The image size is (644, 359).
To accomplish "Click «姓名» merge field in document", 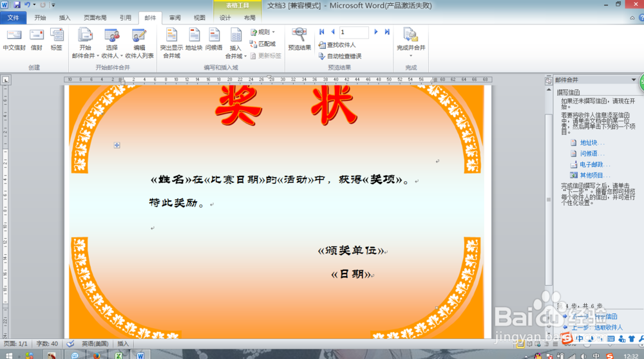I will (x=171, y=179).
